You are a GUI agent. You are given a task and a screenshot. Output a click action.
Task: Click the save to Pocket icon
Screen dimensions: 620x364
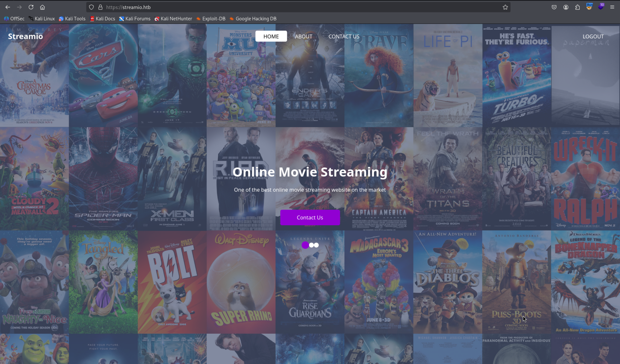point(554,7)
